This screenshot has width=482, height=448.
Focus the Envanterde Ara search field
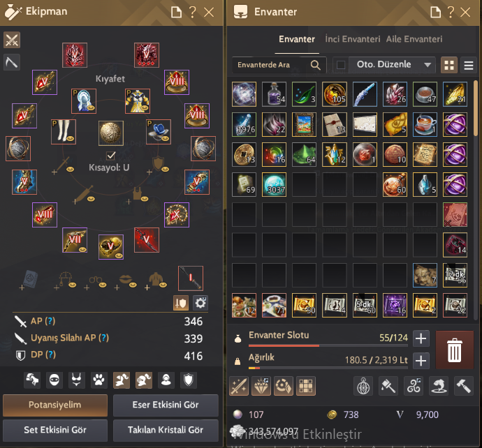[279, 65]
